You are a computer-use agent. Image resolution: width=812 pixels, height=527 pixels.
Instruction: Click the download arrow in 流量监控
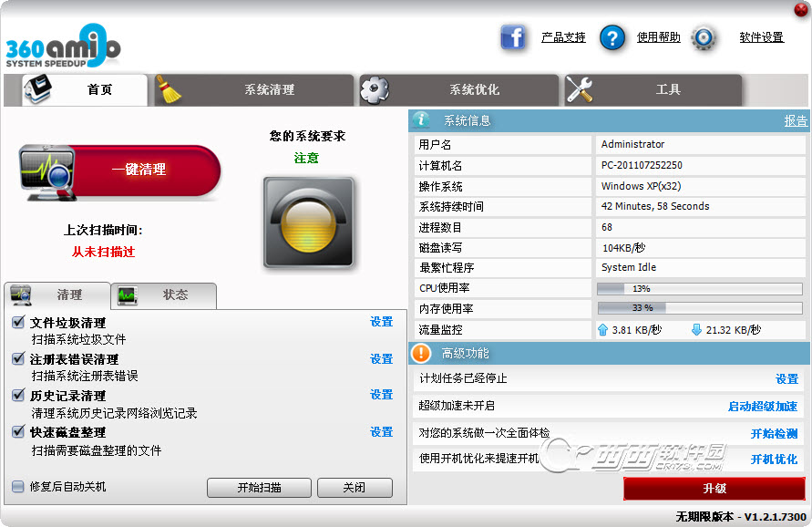[696, 329]
